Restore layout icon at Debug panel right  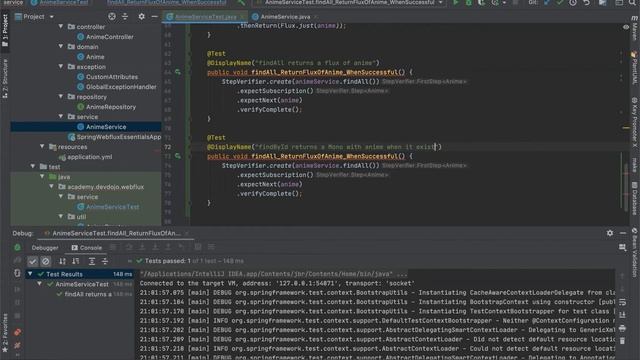(622, 247)
